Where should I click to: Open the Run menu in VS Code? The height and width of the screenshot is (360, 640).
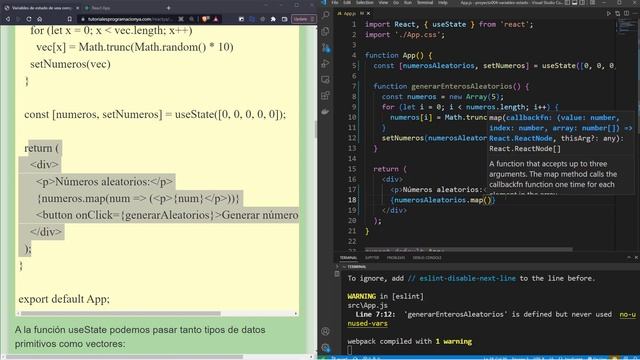point(408,2)
